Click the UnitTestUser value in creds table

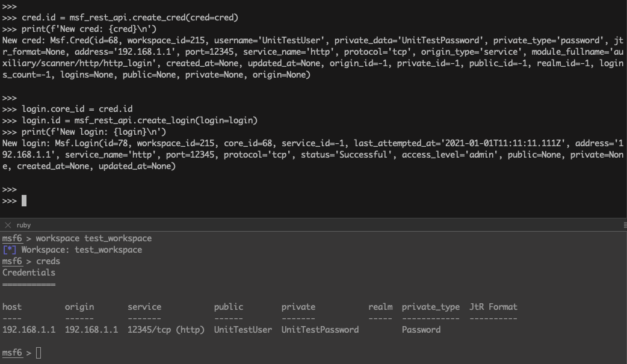point(242,330)
